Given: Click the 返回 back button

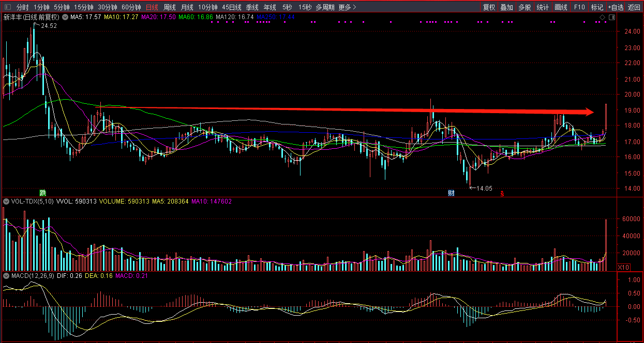Looking at the screenshot, I should pyautogui.click(x=634, y=7).
